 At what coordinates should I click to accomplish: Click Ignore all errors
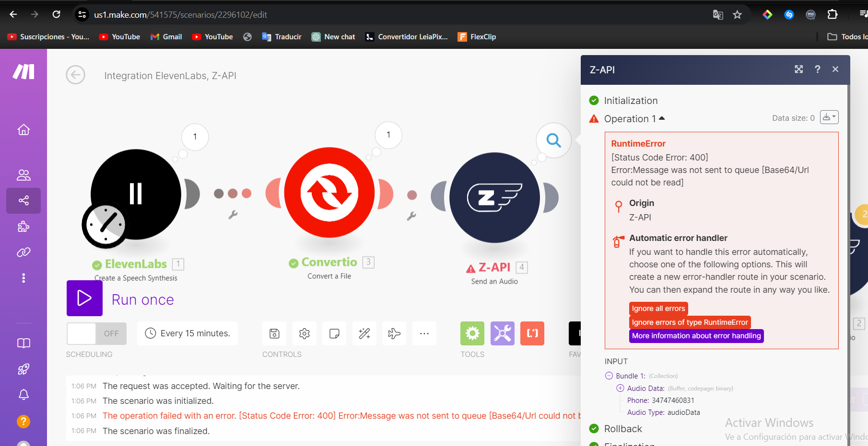coord(658,309)
